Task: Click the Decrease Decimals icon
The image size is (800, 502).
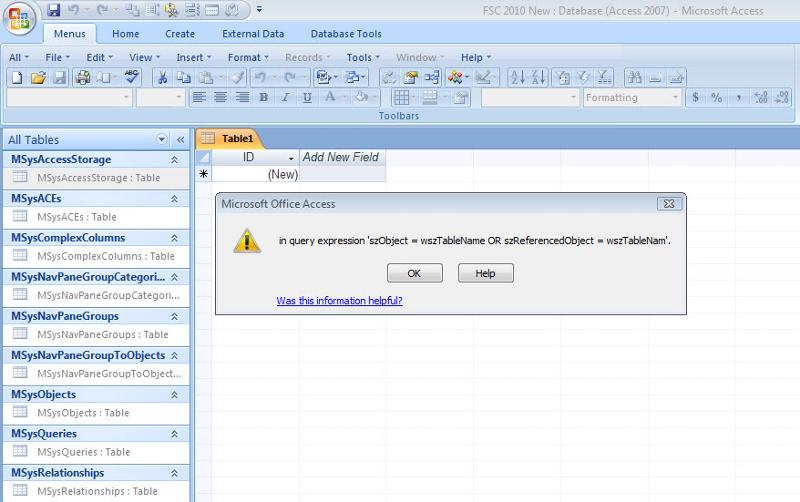Action: [x=782, y=97]
